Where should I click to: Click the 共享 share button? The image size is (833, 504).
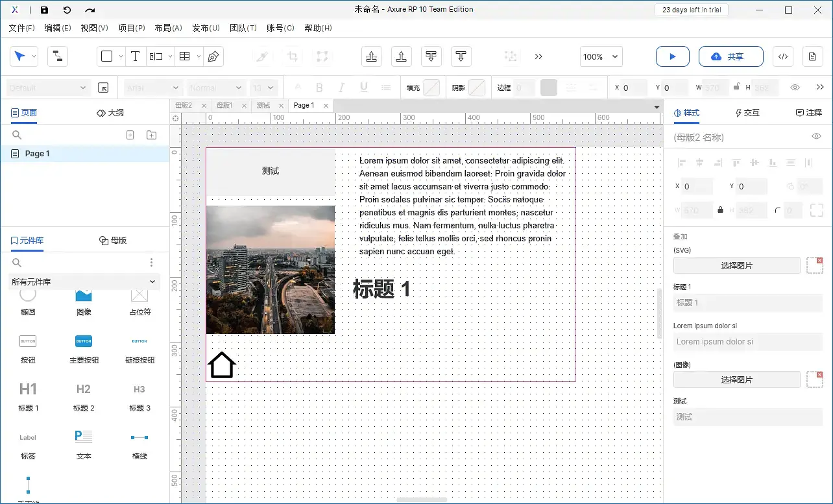pyautogui.click(x=730, y=56)
